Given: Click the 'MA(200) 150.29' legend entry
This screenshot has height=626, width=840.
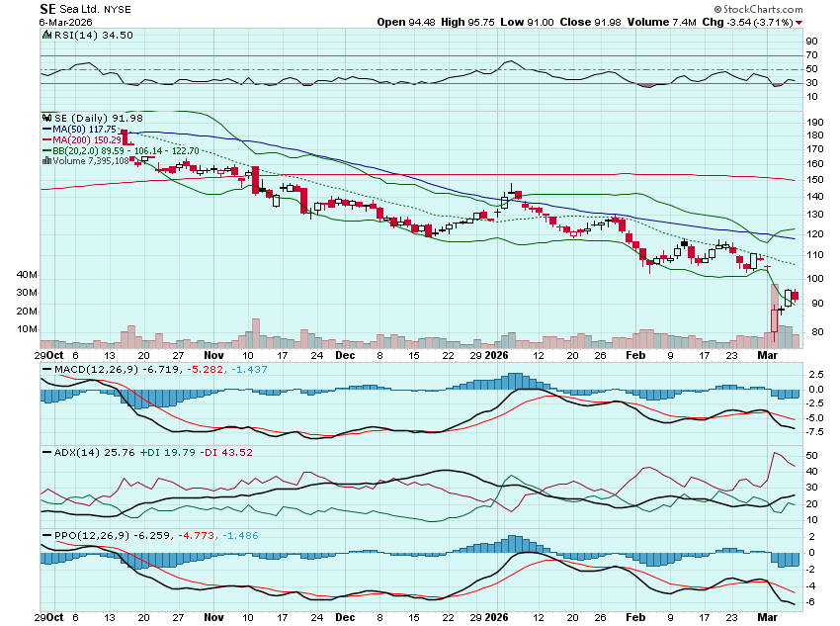Looking at the screenshot, I should point(87,139).
